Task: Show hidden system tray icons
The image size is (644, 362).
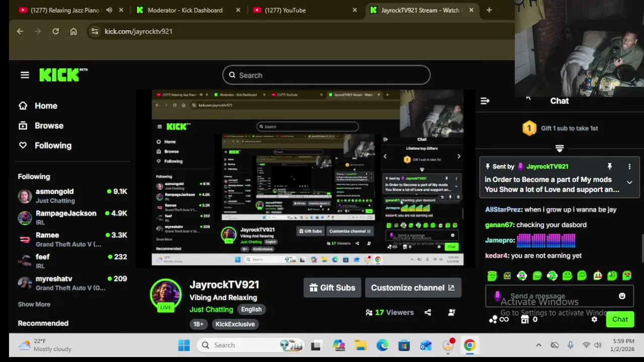Action: click(538, 345)
